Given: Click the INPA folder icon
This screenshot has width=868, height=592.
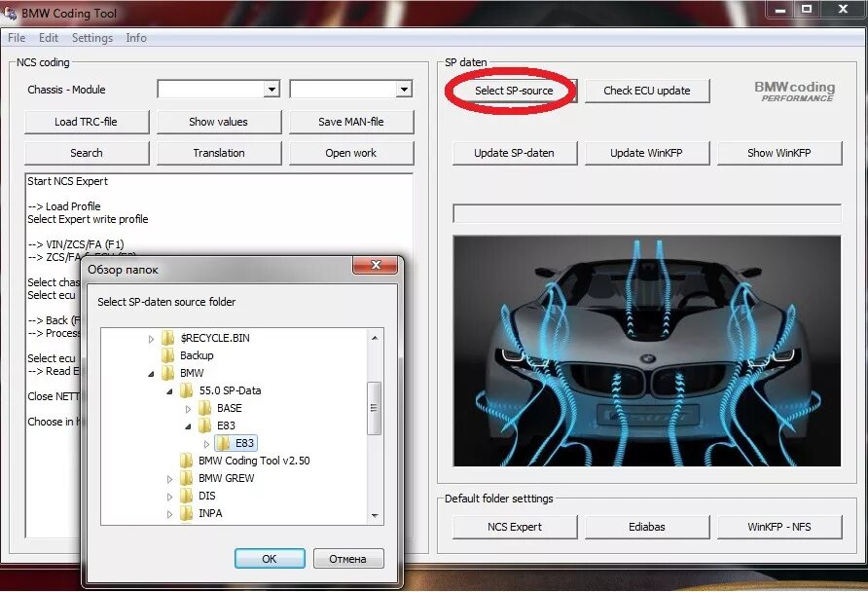Looking at the screenshot, I should (x=186, y=513).
